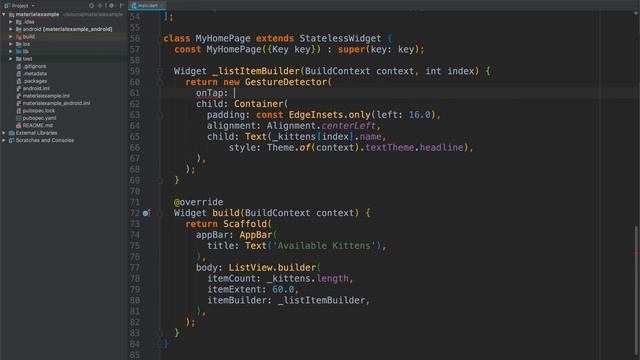The height and width of the screenshot is (360, 640).
Task: Expand Scratches and Consoles node
Action: coord(4,140)
